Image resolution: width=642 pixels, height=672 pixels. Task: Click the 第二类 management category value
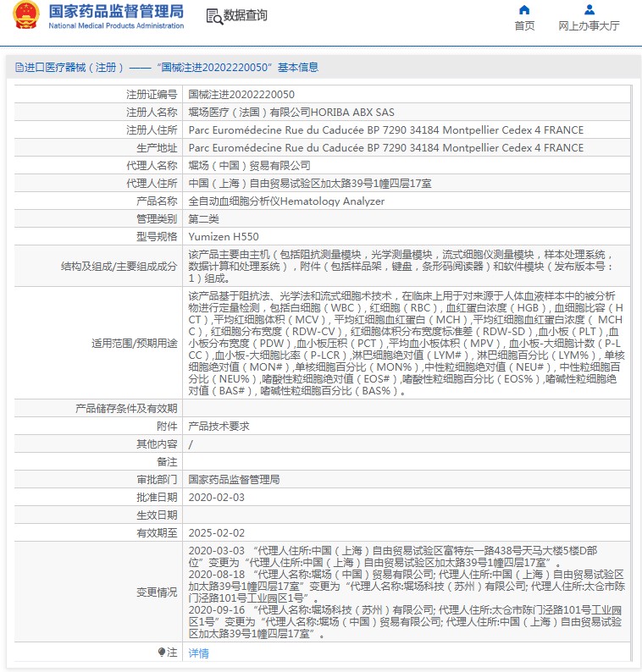point(204,219)
